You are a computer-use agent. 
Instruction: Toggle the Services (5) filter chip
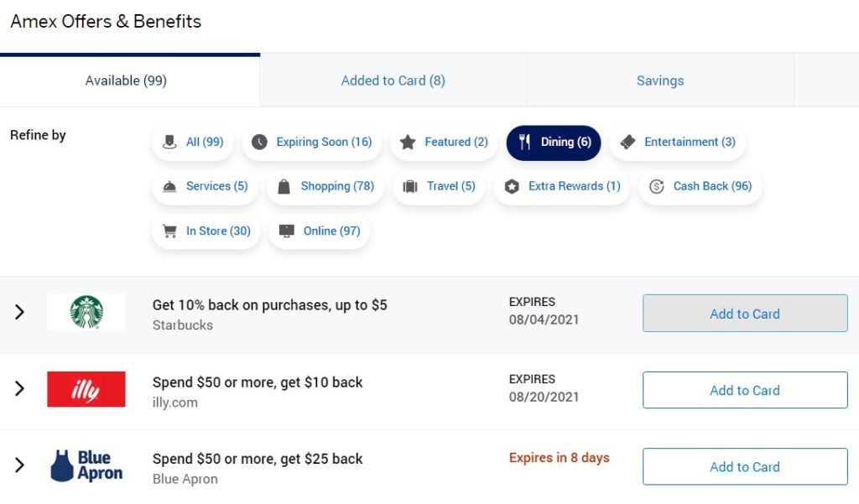pyautogui.click(x=205, y=187)
